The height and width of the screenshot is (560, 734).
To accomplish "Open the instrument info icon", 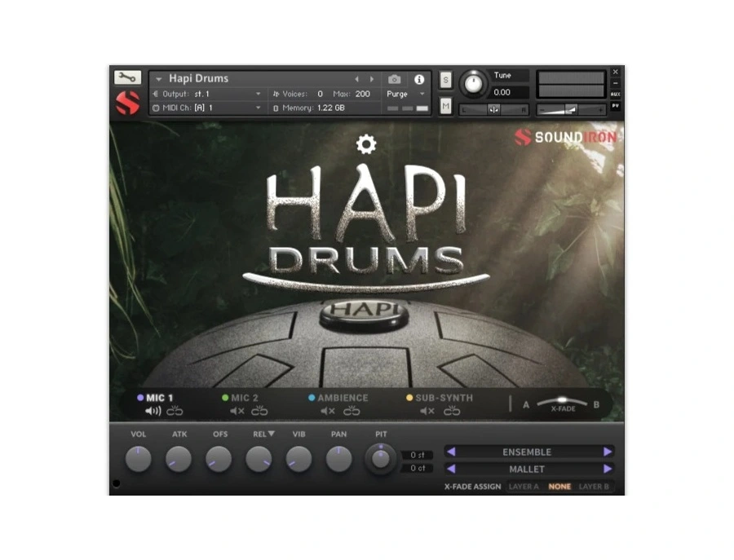I will (419, 79).
